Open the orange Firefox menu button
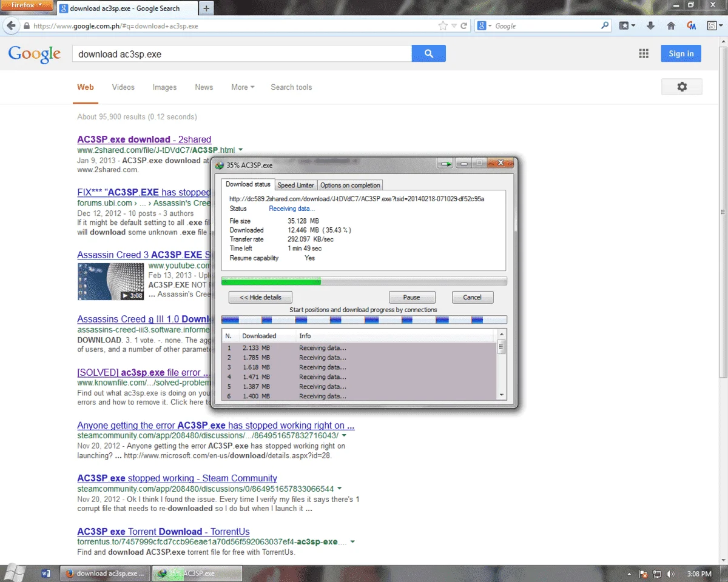The height and width of the screenshot is (582, 728). [x=27, y=5]
